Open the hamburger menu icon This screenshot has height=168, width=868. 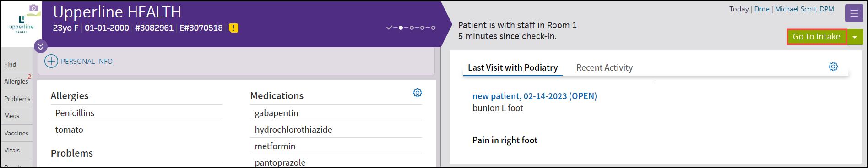point(854,13)
